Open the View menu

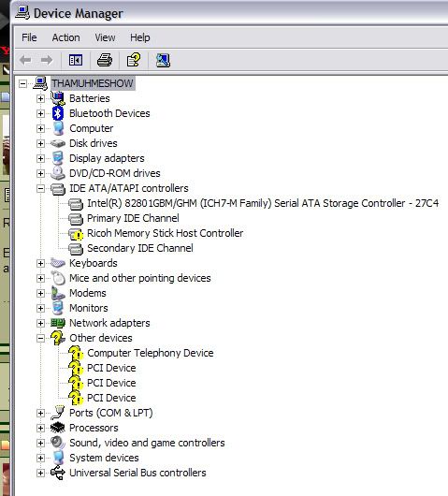[105, 37]
